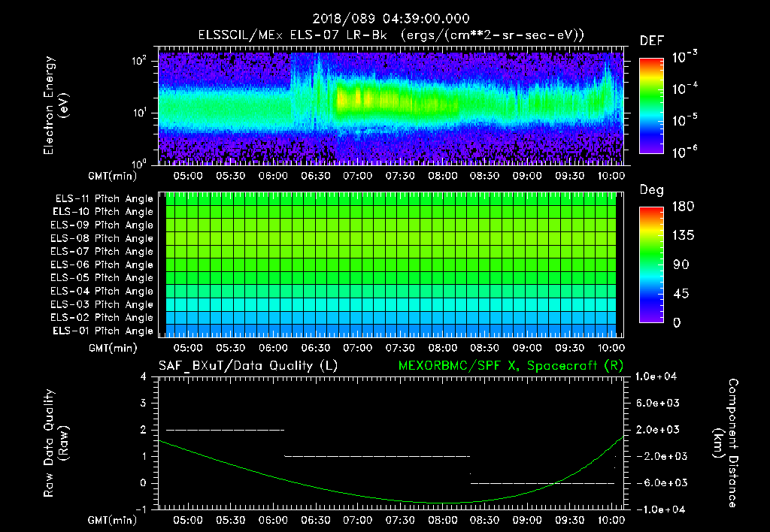Image resolution: width=770 pixels, height=532 pixels.
Task: Select the ELS-08 Pitch Angle row label
Action: [x=102, y=238]
